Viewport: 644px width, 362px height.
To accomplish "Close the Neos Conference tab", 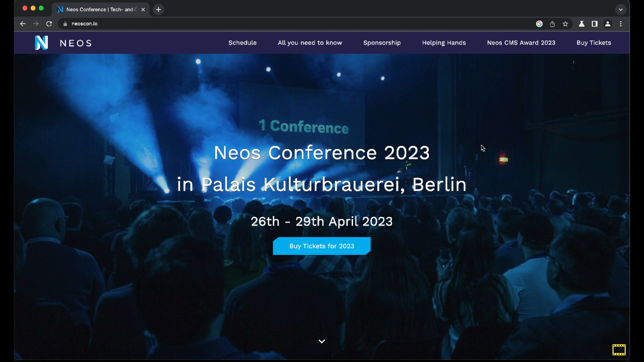I will coord(143,9).
